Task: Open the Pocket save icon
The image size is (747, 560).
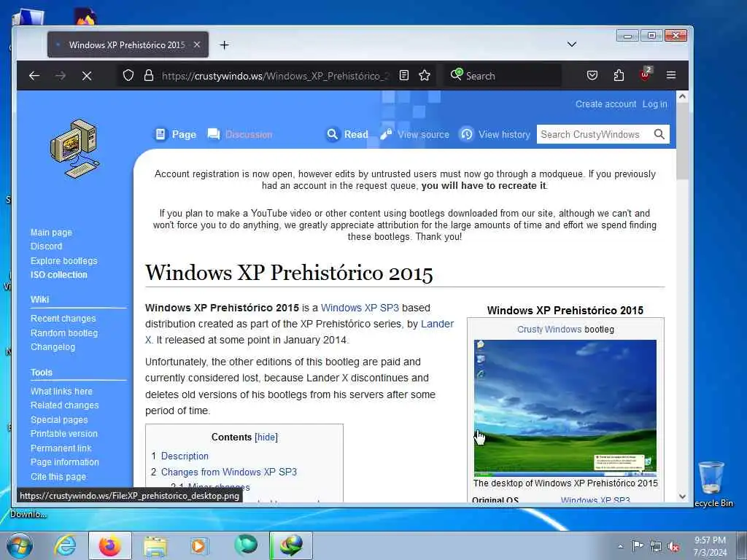Action: pyautogui.click(x=592, y=75)
